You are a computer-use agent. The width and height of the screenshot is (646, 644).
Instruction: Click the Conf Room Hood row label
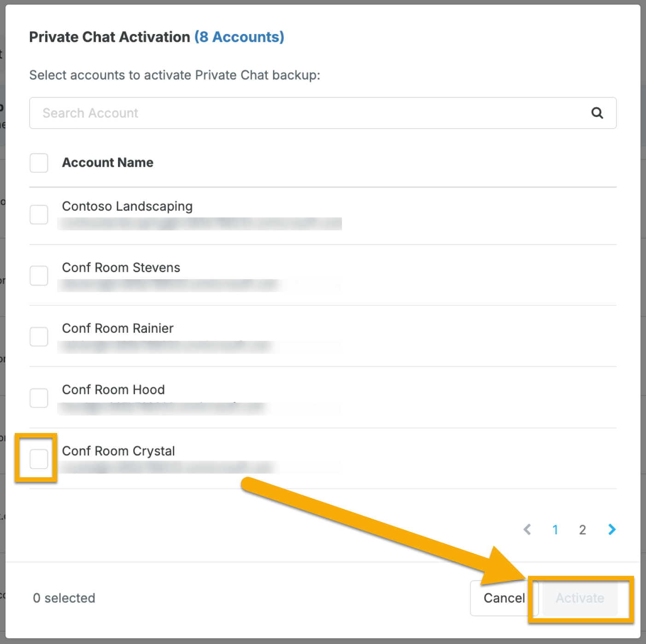pos(113,390)
